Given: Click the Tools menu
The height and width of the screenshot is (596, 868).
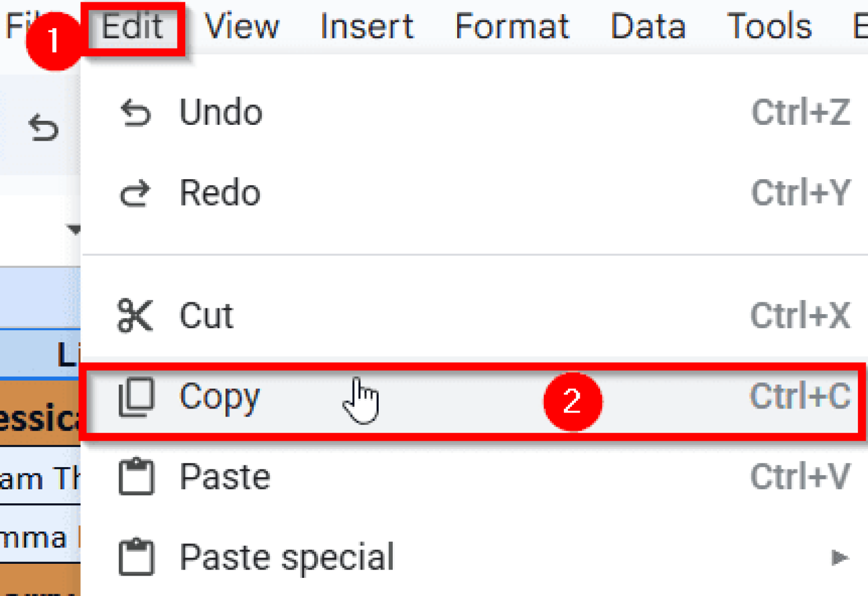Looking at the screenshot, I should tap(769, 27).
